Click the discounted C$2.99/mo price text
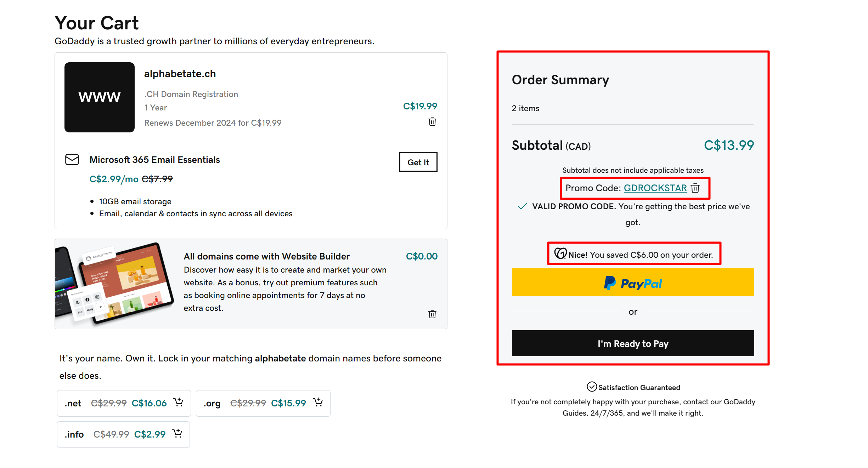 113,179
